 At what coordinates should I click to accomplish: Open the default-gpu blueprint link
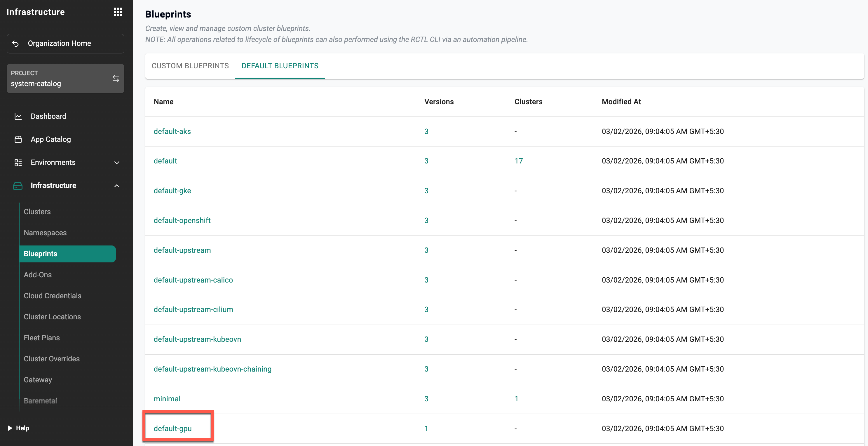coord(172,428)
